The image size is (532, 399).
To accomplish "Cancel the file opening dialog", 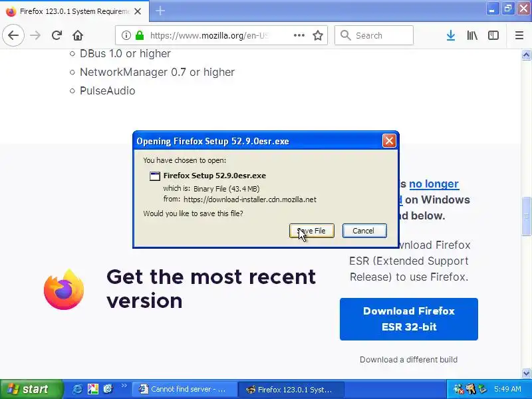I will pos(364,231).
